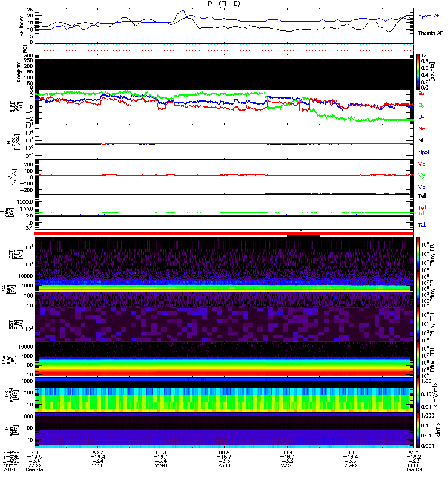Click the Keogram axis label

point(19,72)
